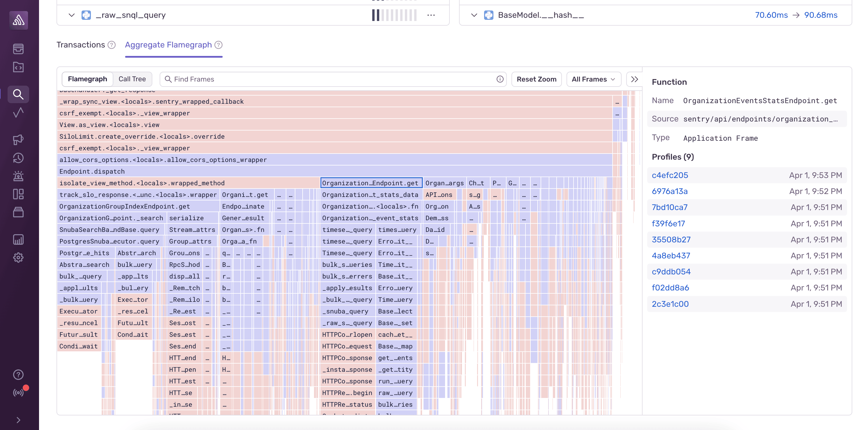Collapse the _raw_snql_query panel
The height and width of the screenshot is (430, 868).
(71, 15)
